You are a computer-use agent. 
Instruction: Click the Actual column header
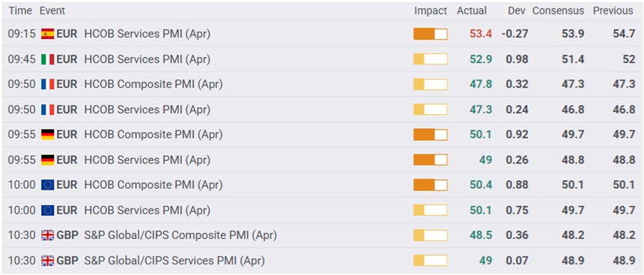click(x=472, y=10)
